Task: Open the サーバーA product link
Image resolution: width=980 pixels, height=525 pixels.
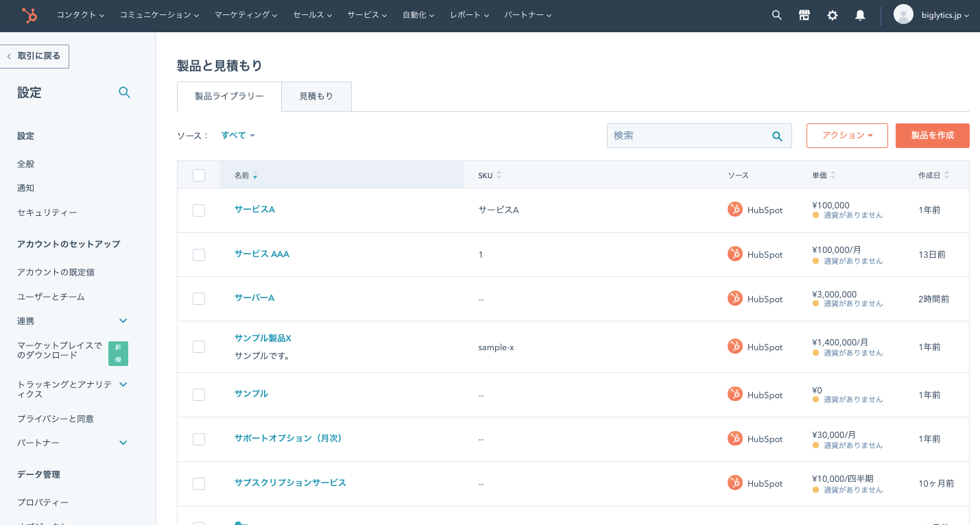Action: 254,297
